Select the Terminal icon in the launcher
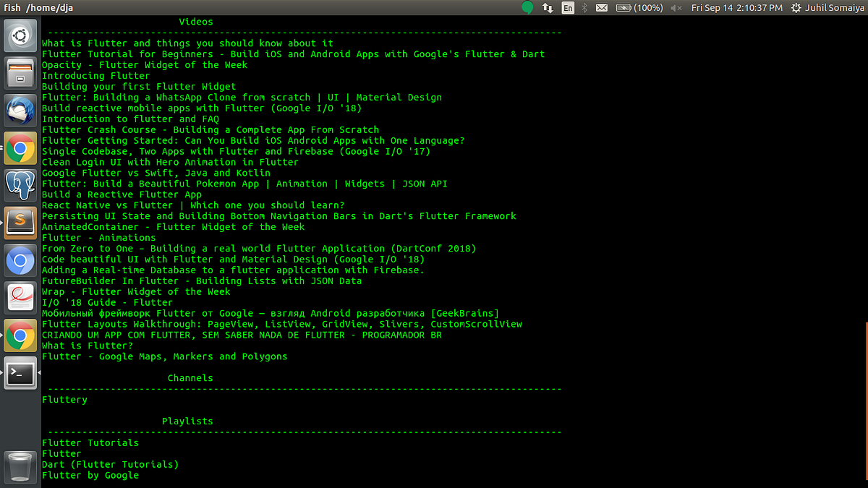This screenshot has width=868, height=488. (x=20, y=373)
